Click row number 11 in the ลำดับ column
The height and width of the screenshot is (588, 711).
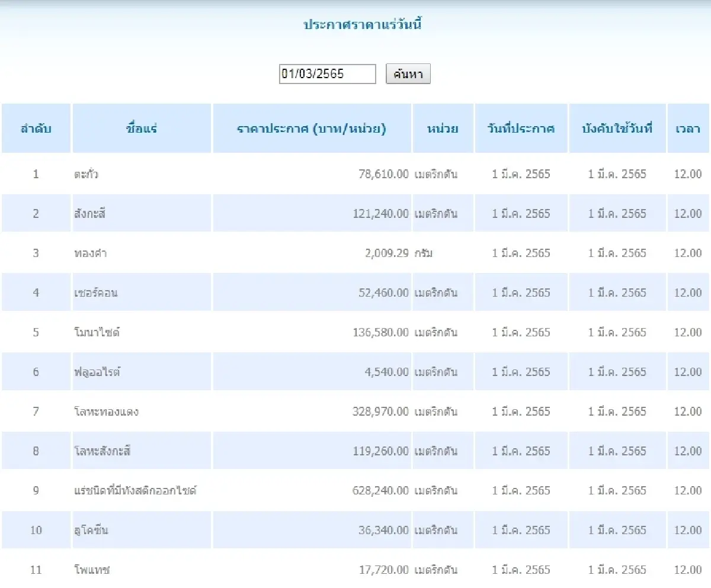tap(36, 570)
